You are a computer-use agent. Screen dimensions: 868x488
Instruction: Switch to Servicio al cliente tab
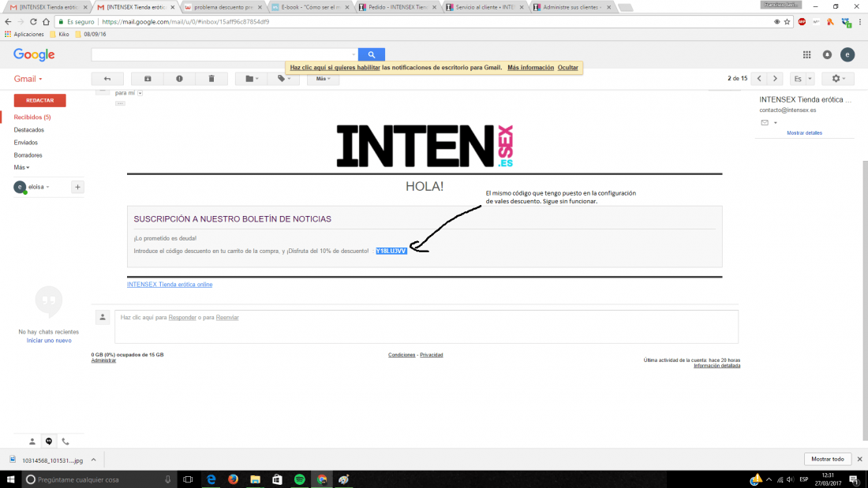click(485, 7)
